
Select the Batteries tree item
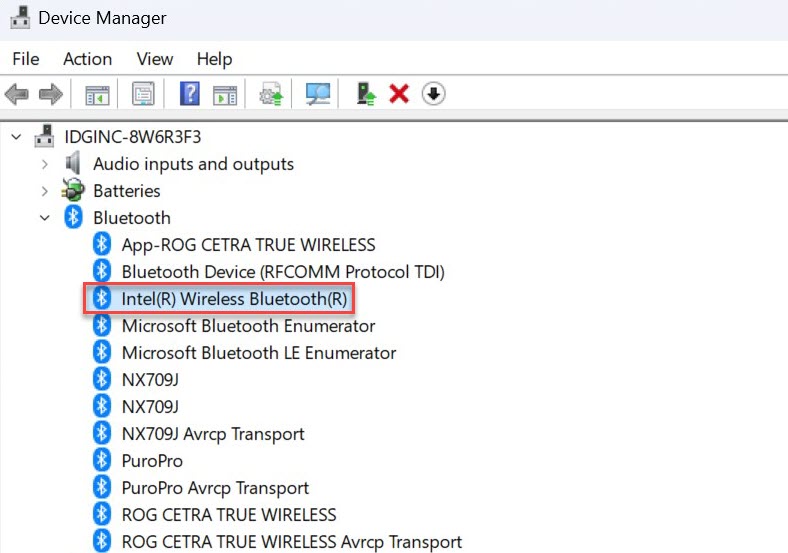127,191
